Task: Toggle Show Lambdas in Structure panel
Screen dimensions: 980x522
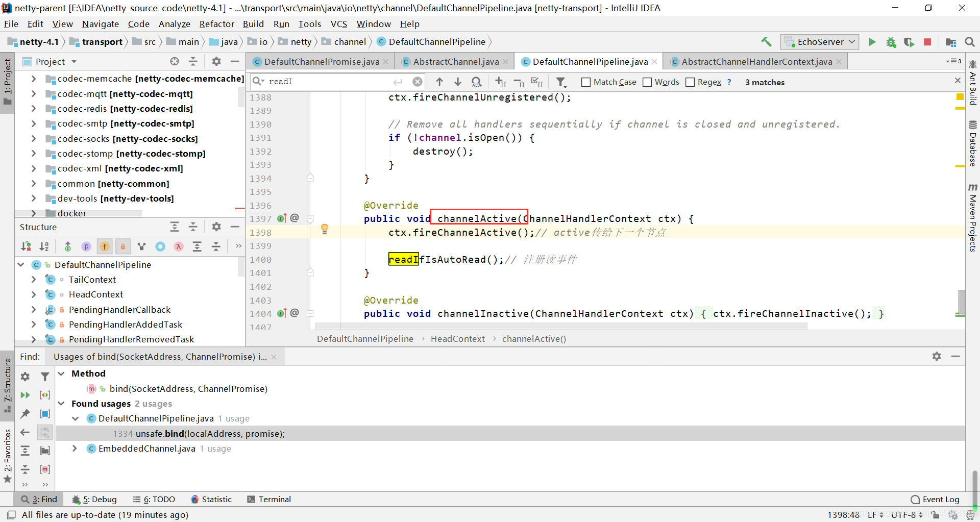Action: (179, 246)
